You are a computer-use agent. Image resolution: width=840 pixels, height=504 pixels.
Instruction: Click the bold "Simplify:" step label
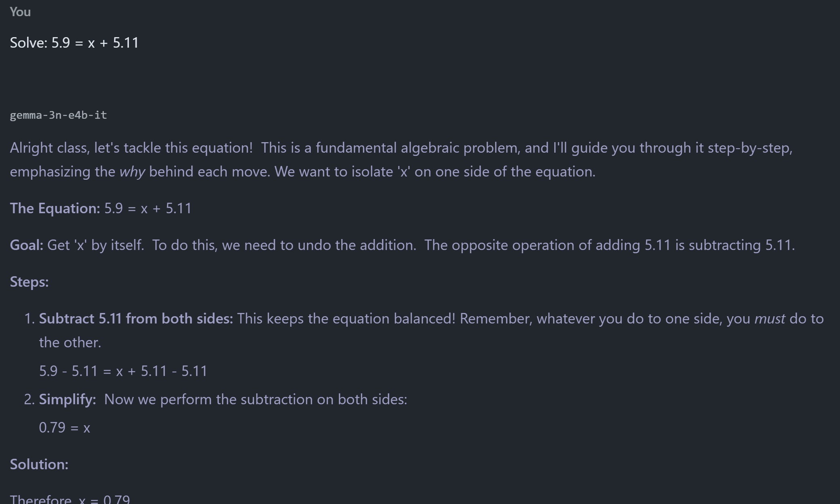click(x=68, y=399)
